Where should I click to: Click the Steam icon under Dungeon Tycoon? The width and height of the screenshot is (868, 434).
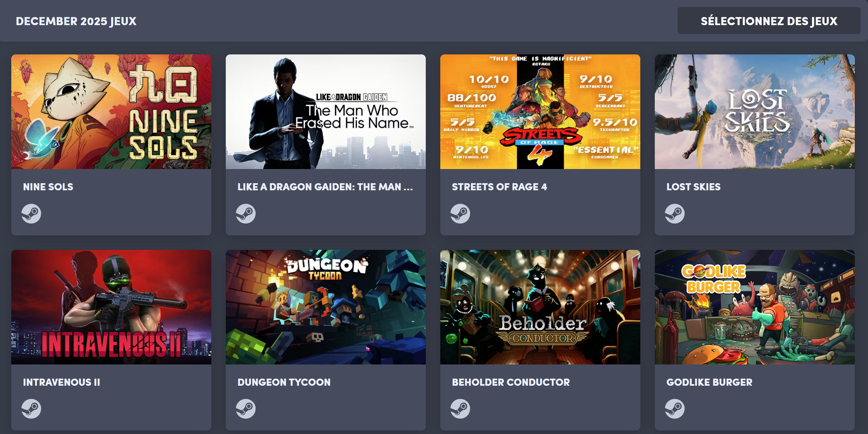click(246, 409)
